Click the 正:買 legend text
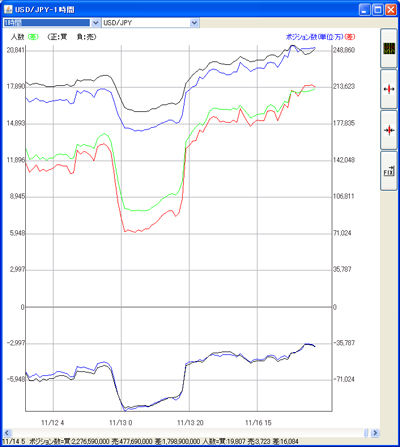The width and height of the screenshot is (400, 447). click(57, 37)
